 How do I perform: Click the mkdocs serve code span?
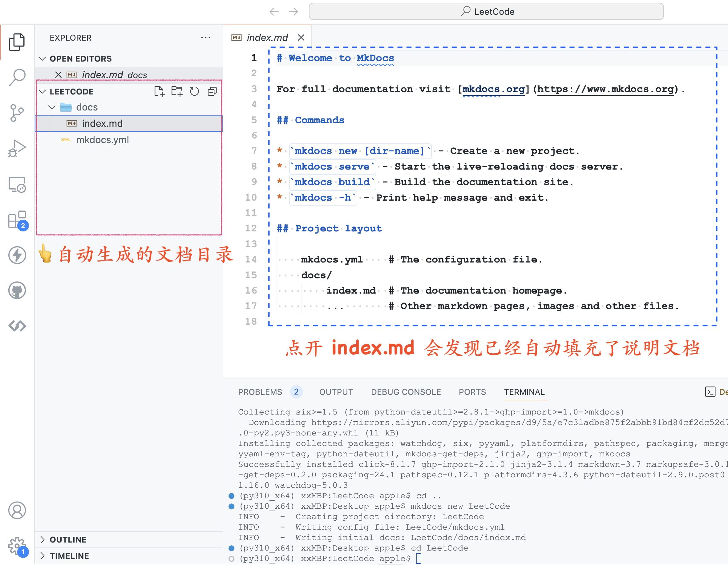click(332, 166)
